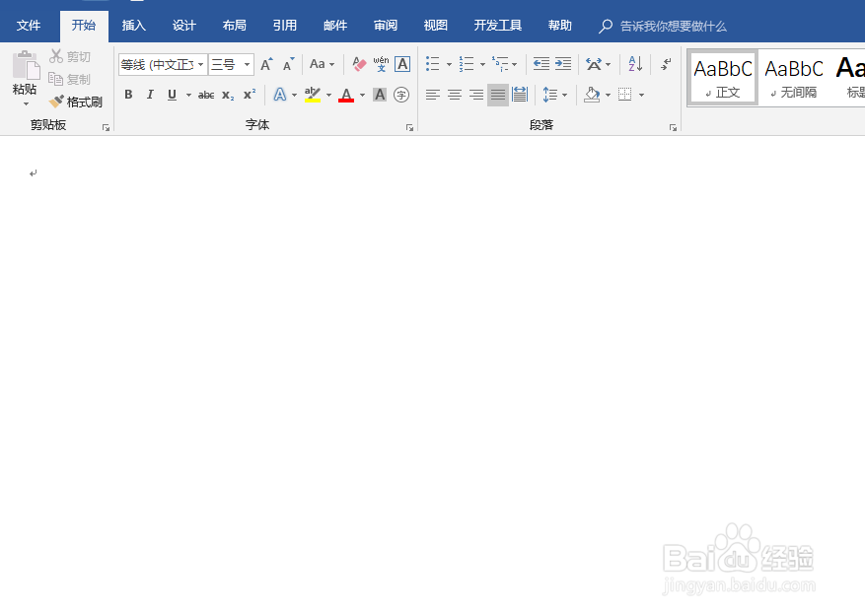Open the phonetic guide (wén) tool
This screenshot has width=865, height=616.
tap(381, 64)
